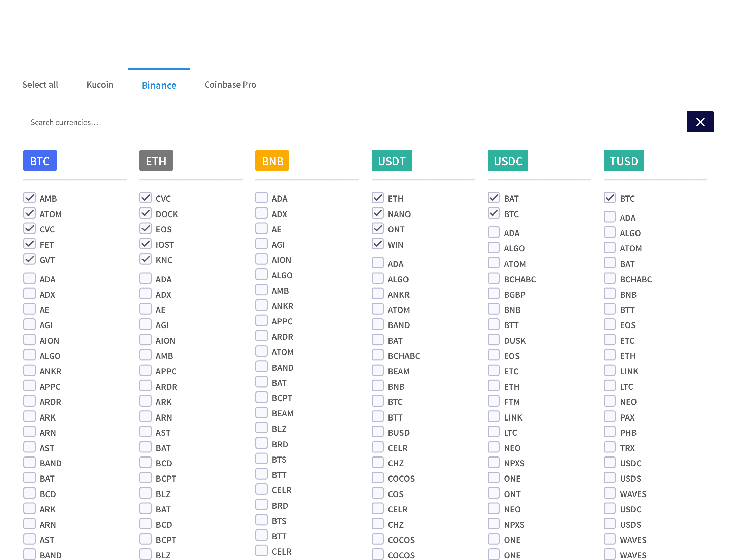
Task: Check AMB in the ETH column
Action: [x=146, y=355]
